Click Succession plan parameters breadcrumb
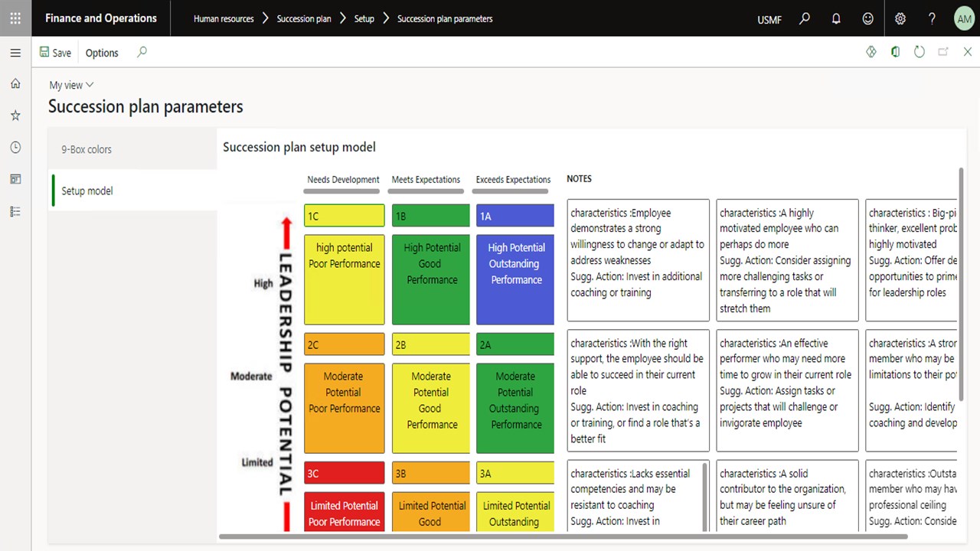 tap(445, 18)
